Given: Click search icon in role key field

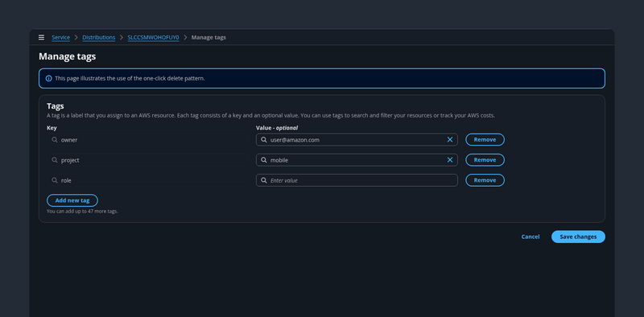Looking at the screenshot, I should click(x=55, y=180).
